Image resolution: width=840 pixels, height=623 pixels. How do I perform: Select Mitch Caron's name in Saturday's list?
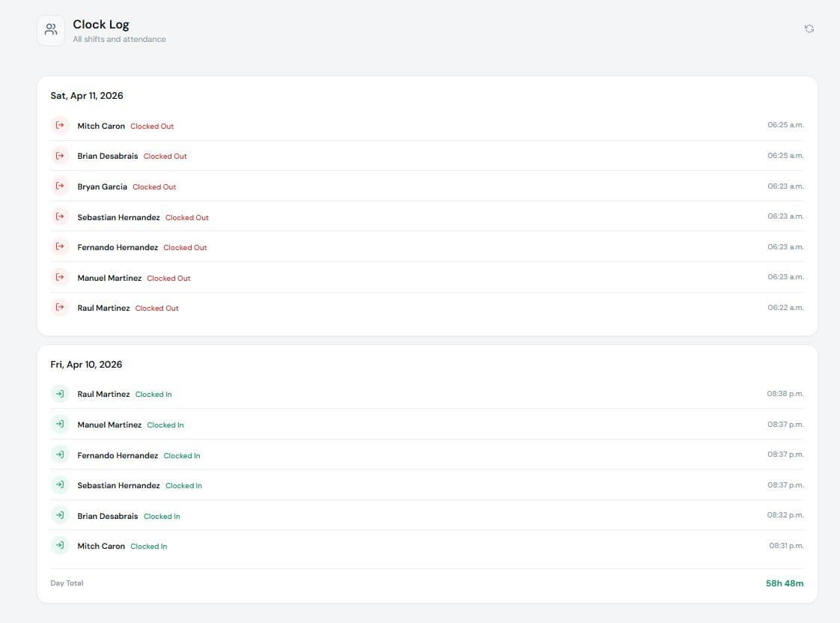101,126
